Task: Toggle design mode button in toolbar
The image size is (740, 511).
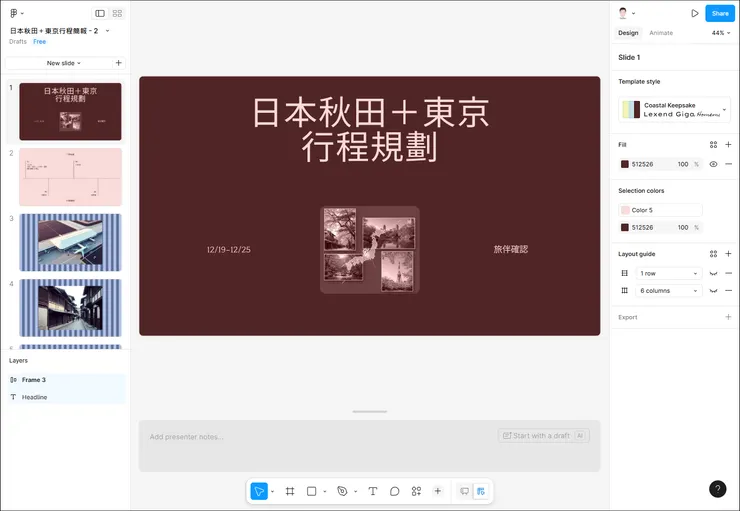Action: pos(481,491)
